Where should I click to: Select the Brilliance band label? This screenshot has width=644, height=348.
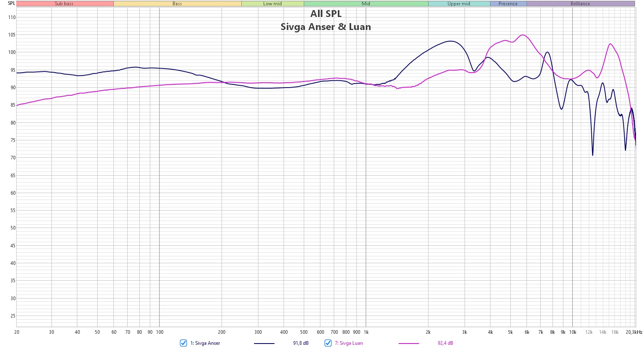[x=580, y=4]
